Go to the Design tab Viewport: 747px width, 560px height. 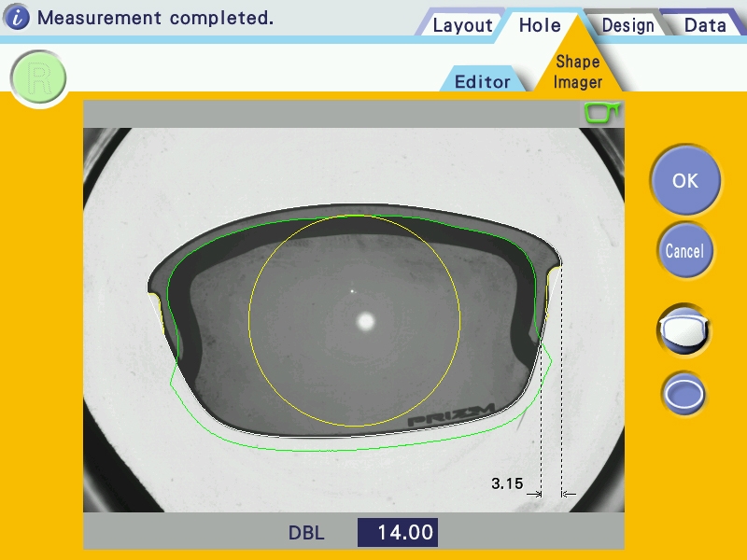tap(627, 25)
